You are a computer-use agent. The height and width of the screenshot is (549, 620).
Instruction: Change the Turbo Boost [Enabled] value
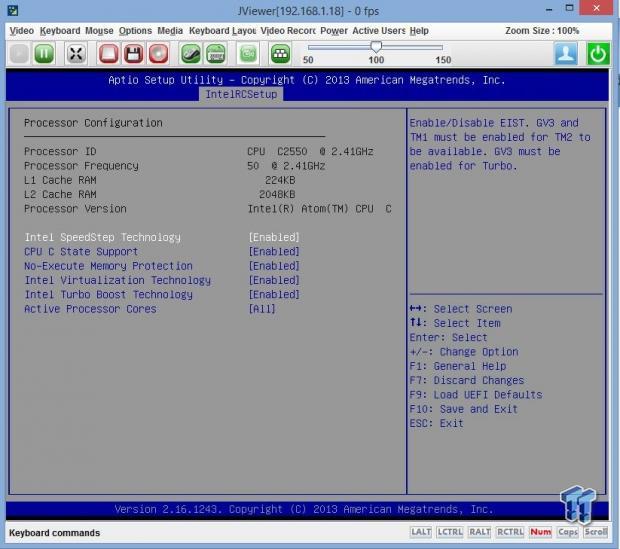tap(274, 294)
